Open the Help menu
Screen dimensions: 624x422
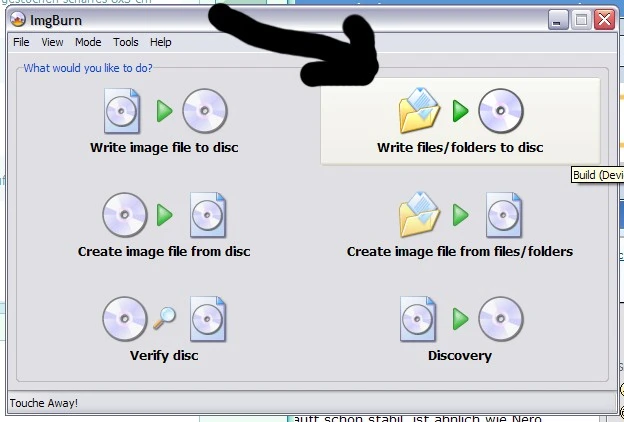tap(160, 42)
